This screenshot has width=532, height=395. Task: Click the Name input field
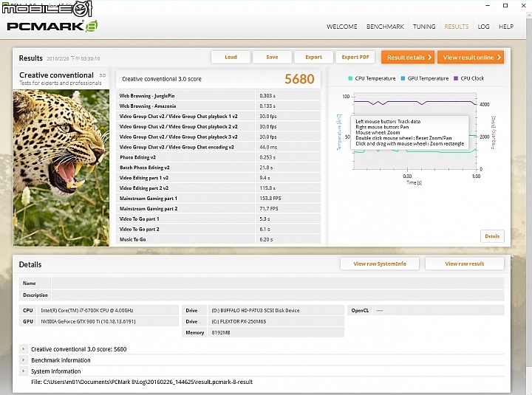[278, 283]
